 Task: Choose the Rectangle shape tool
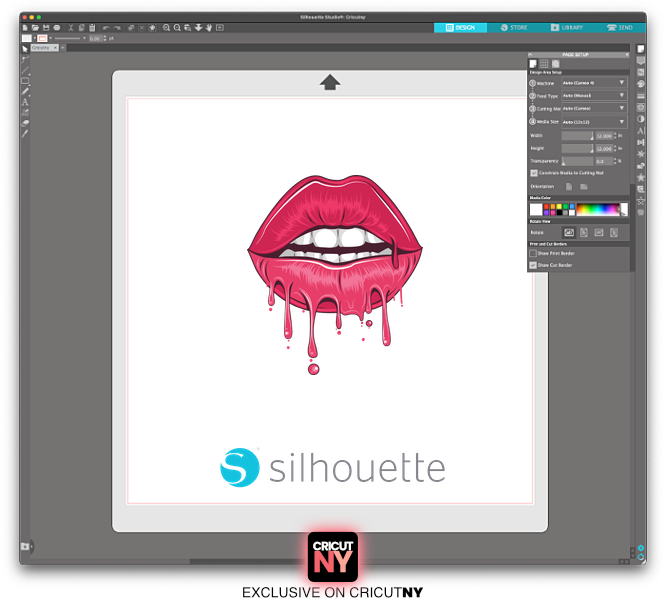[x=25, y=81]
